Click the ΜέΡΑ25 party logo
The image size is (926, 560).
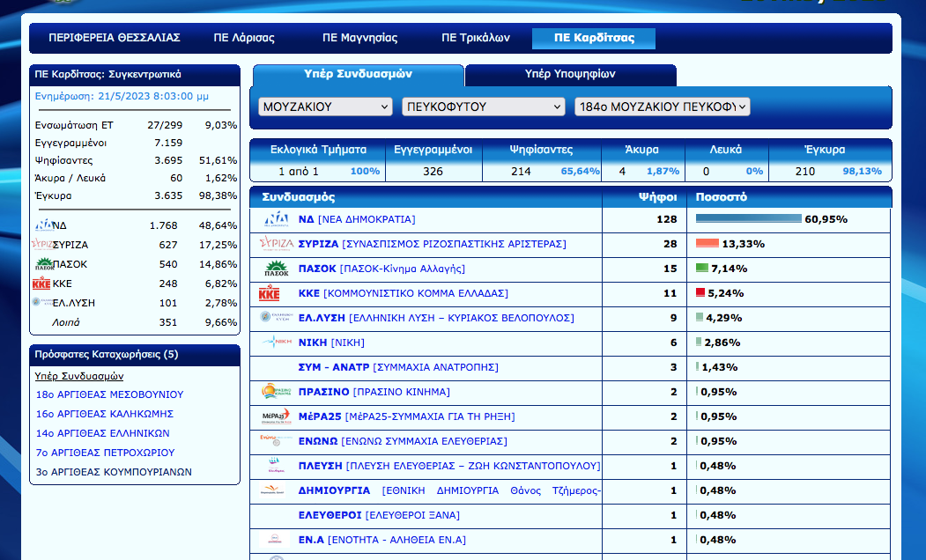(276, 416)
